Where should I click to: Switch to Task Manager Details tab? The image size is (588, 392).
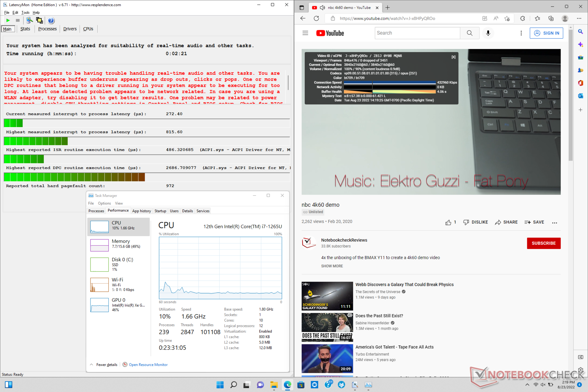[188, 211]
